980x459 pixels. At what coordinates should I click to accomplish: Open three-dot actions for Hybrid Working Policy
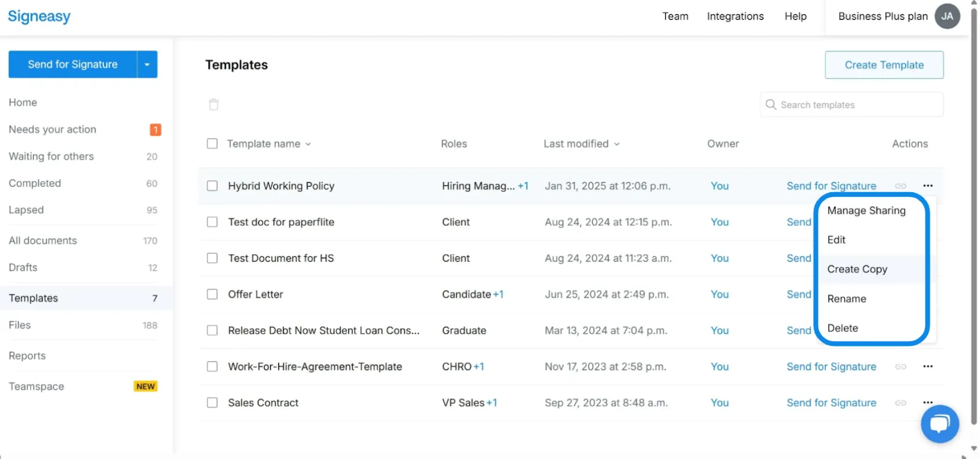(928, 185)
